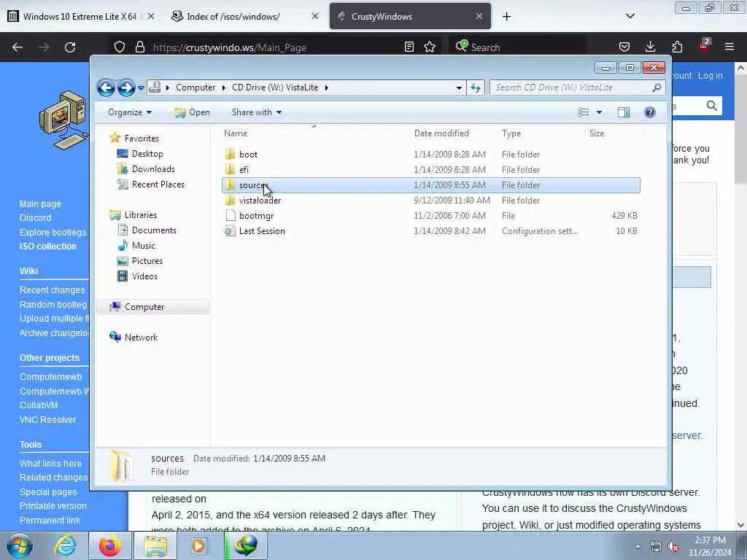Toggle Firefox reader view icon

coord(409,47)
